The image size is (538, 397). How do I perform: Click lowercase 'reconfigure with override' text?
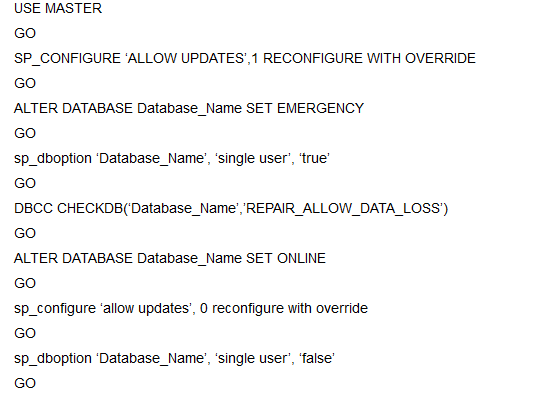pyautogui.click(x=290, y=309)
